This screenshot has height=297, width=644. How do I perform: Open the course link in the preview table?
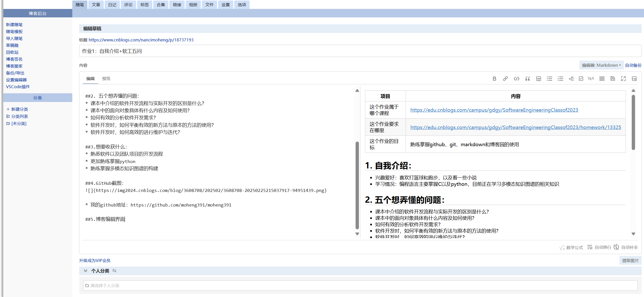click(494, 110)
